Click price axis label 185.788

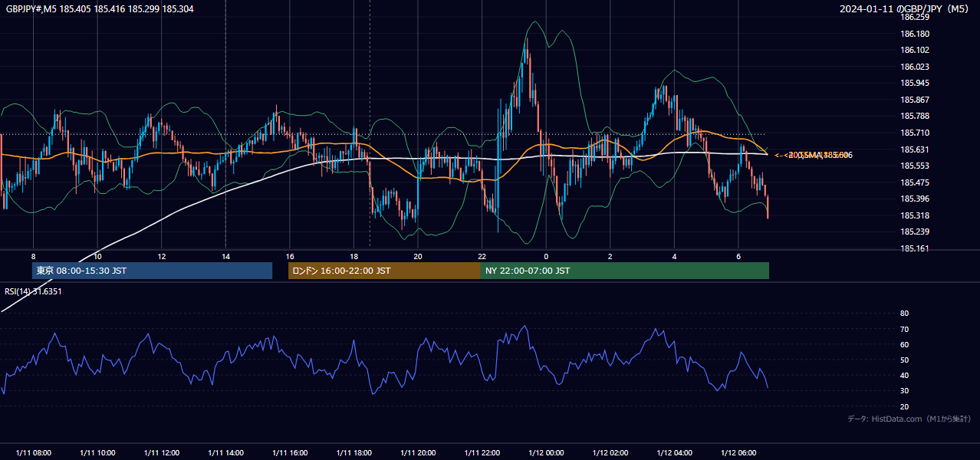(x=914, y=116)
